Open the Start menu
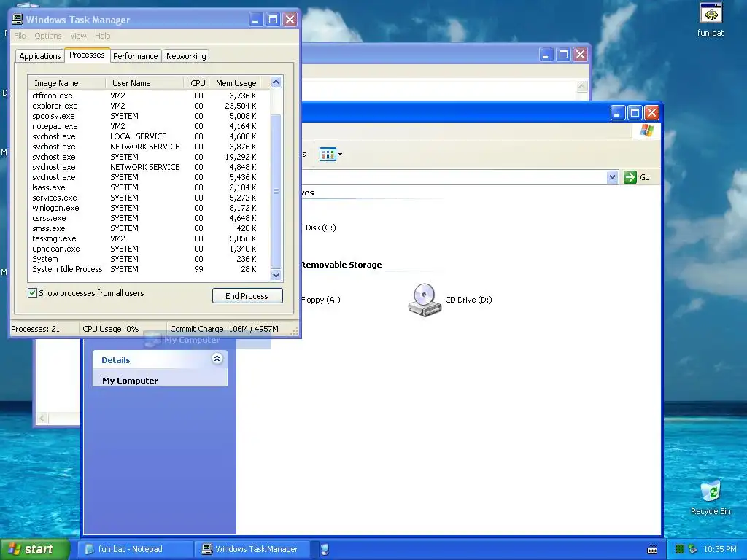The image size is (747, 560). click(34, 549)
